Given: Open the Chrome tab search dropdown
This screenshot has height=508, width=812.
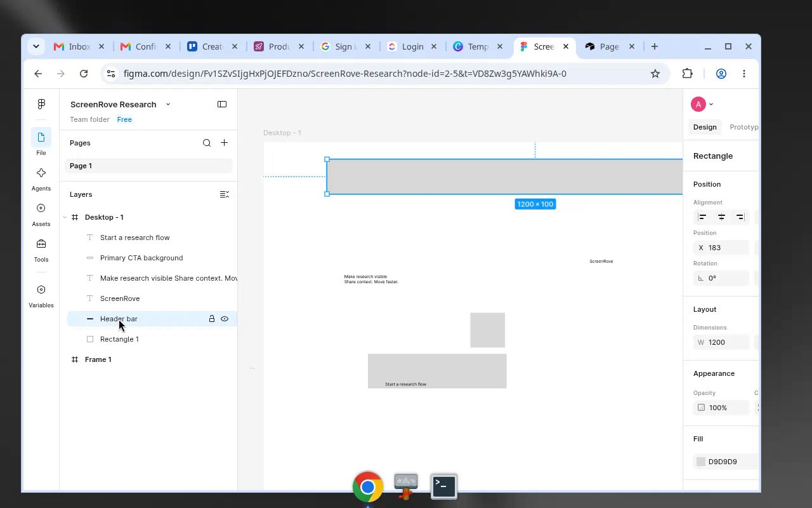Looking at the screenshot, I should point(36,46).
